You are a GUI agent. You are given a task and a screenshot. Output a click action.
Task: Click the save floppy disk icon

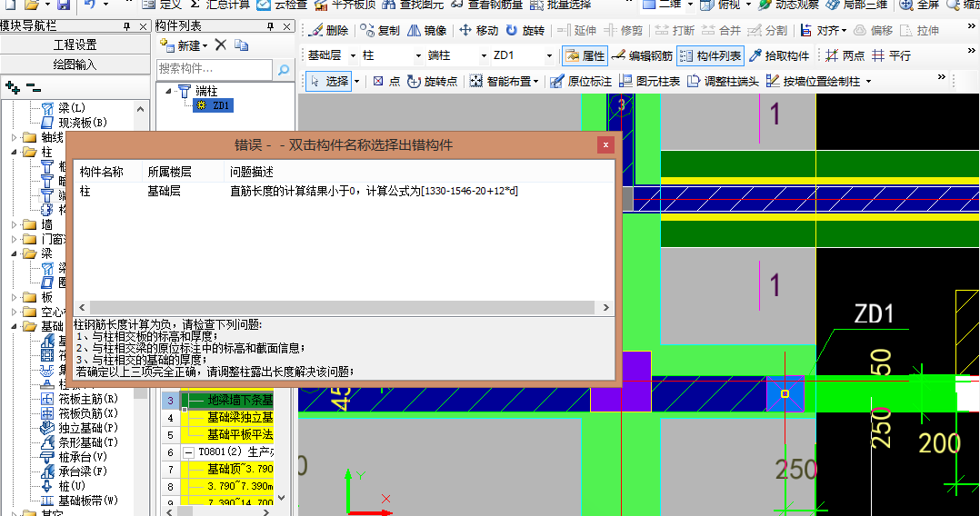point(63,5)
